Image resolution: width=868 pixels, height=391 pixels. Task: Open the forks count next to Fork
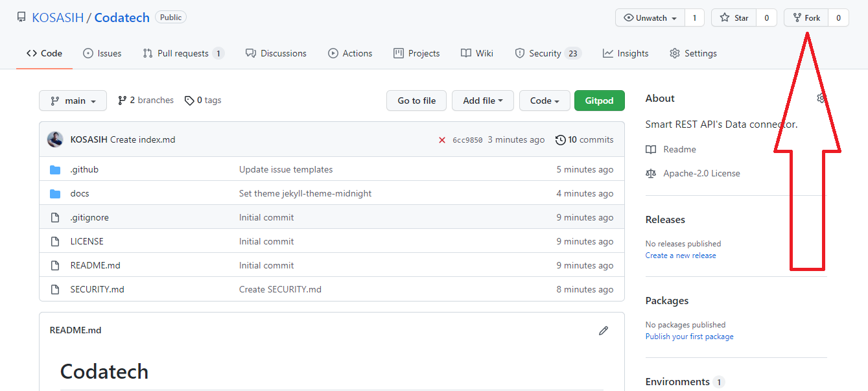pyautogui.click(x=838, y=18)
